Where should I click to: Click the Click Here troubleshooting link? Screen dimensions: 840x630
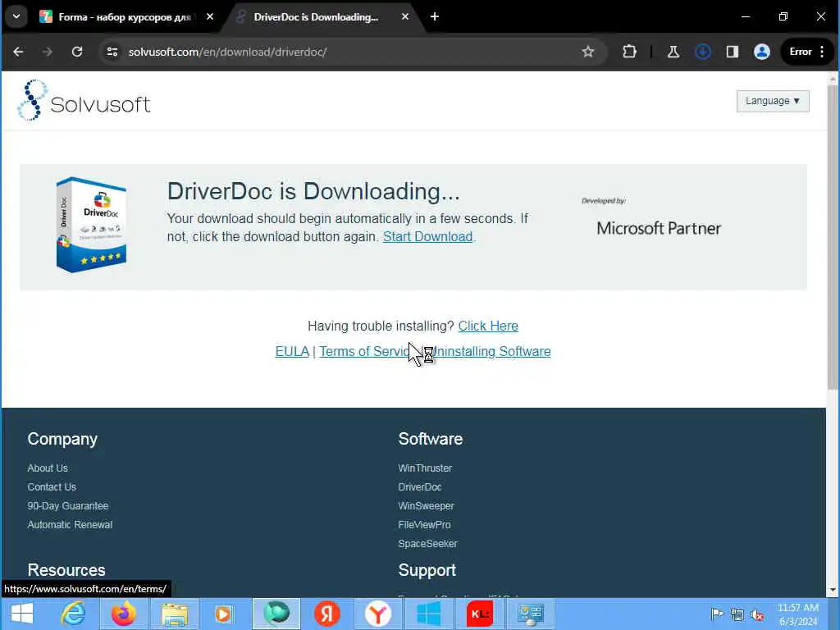pos(488,326)
